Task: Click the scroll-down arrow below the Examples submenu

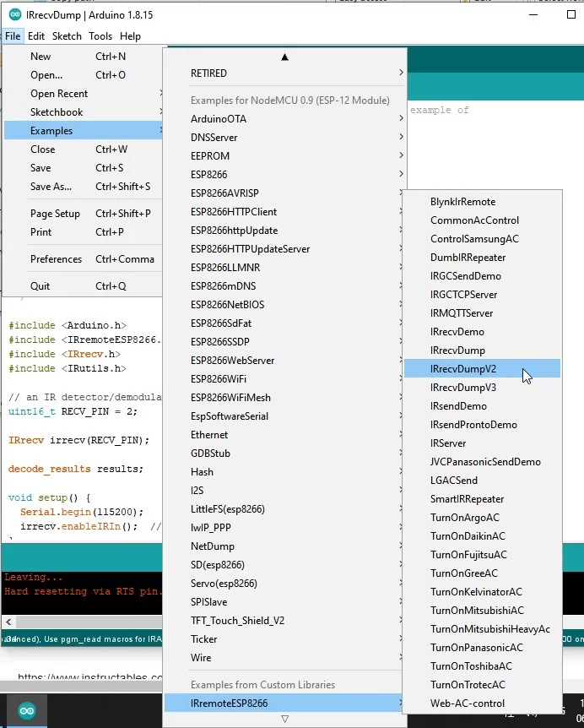Action: coord(284,719)
